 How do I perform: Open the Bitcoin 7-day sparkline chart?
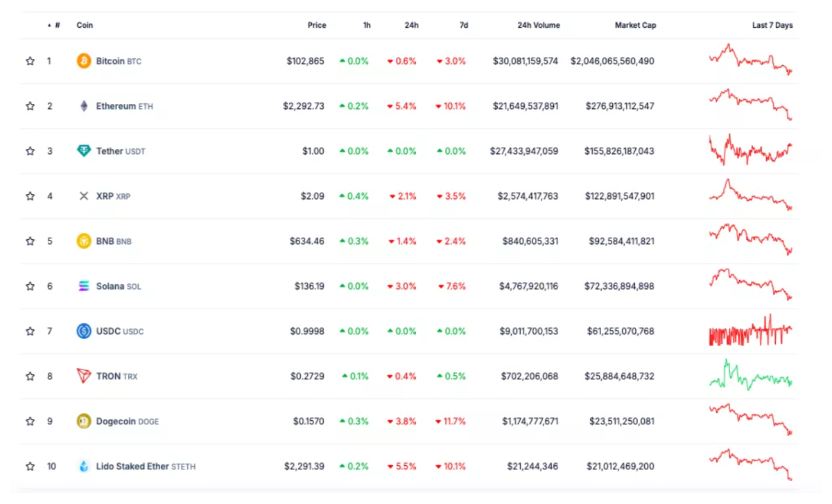[750, 60]
